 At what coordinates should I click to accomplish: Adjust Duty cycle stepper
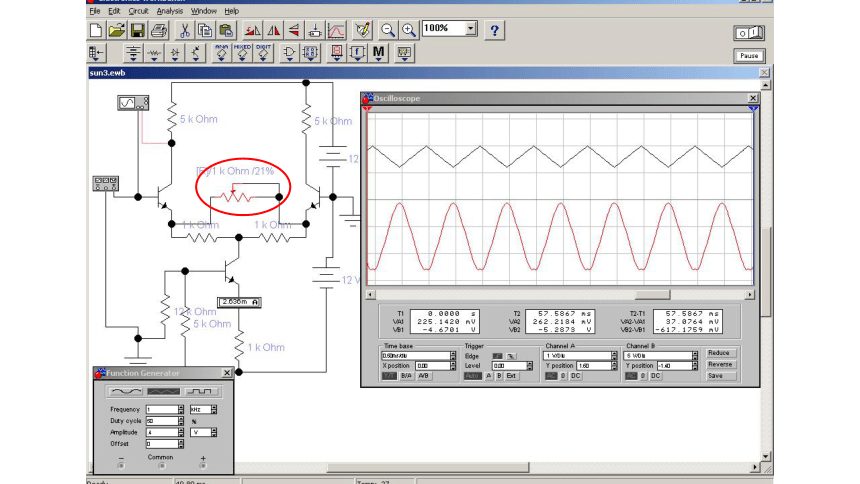click(181, 421)
